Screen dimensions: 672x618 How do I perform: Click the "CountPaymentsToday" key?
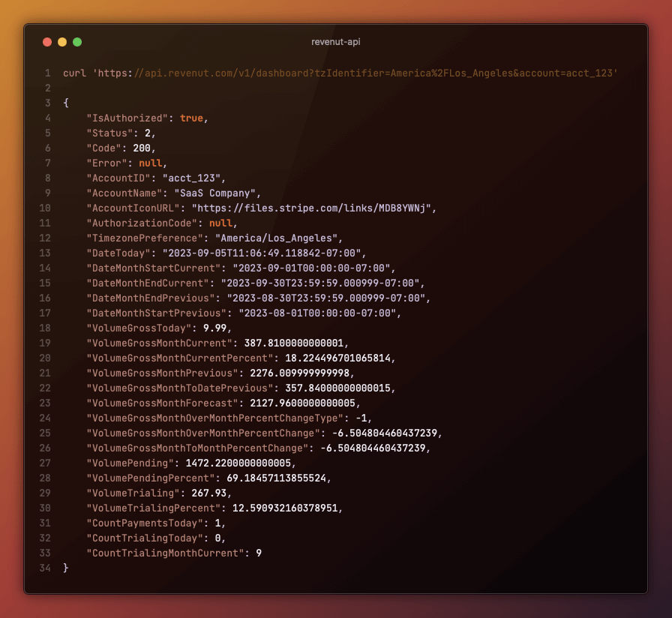(145, 523)
